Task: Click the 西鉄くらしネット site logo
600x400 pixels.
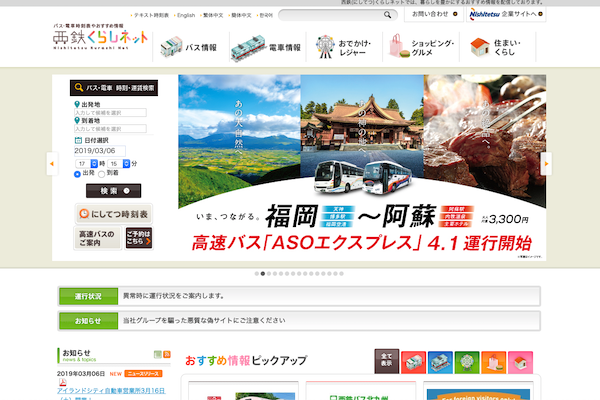Action: 100,37
